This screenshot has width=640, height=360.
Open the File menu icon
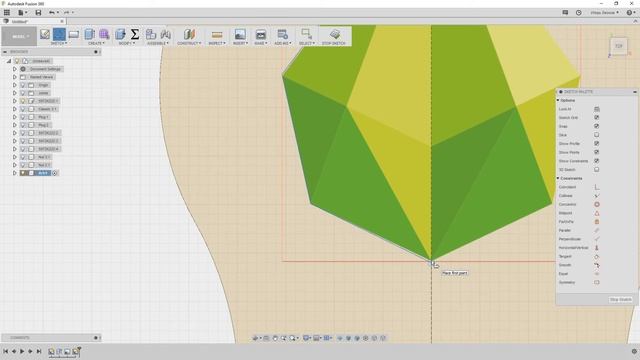(21, 13)
